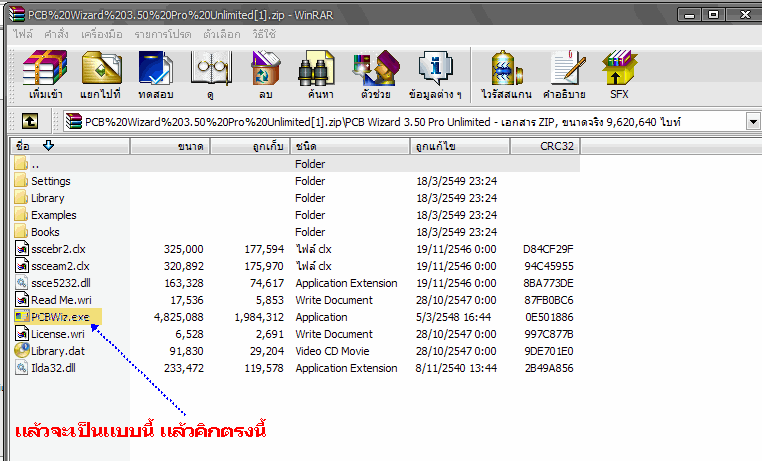
Task: Click the Settings folder icon
Action: pos(21,181)
